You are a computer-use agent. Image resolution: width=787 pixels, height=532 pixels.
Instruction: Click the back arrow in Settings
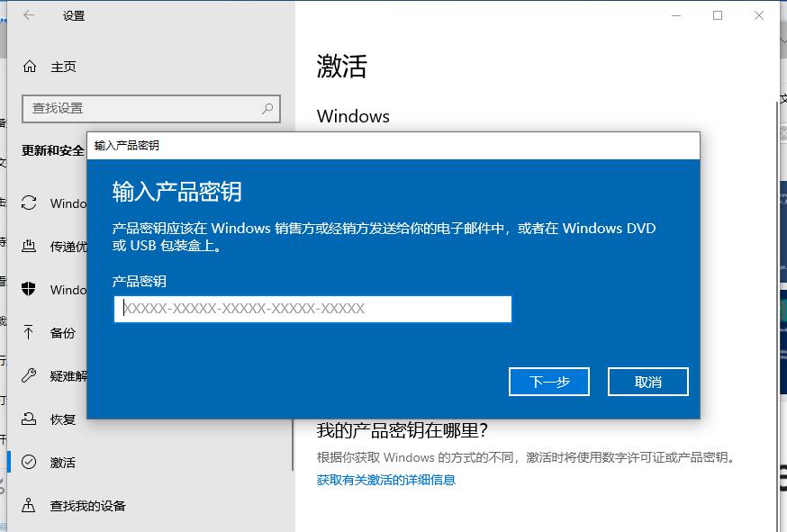tap(29, 15)
